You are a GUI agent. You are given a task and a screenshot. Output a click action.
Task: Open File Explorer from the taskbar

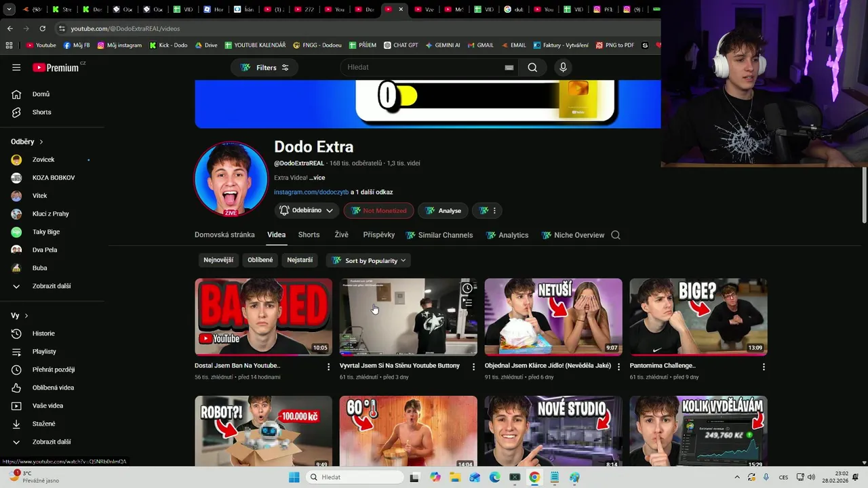click(x=454, y=477)
